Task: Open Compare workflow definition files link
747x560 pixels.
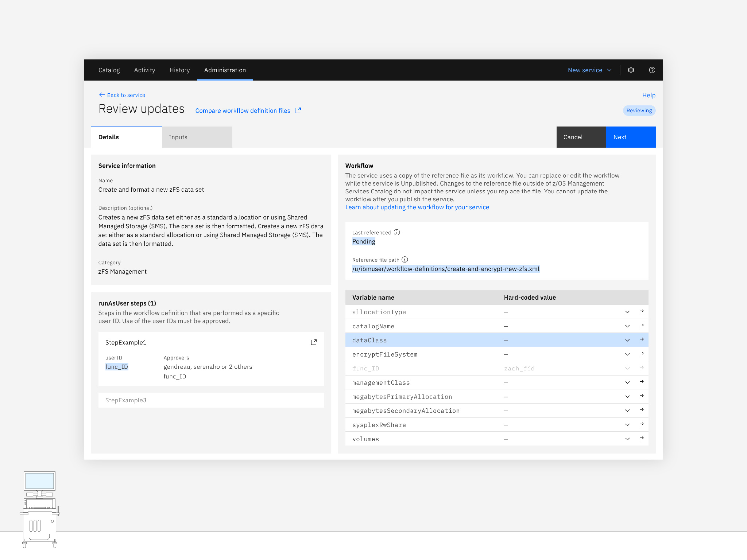Action: pyautogui.click(x=243, y=110)
